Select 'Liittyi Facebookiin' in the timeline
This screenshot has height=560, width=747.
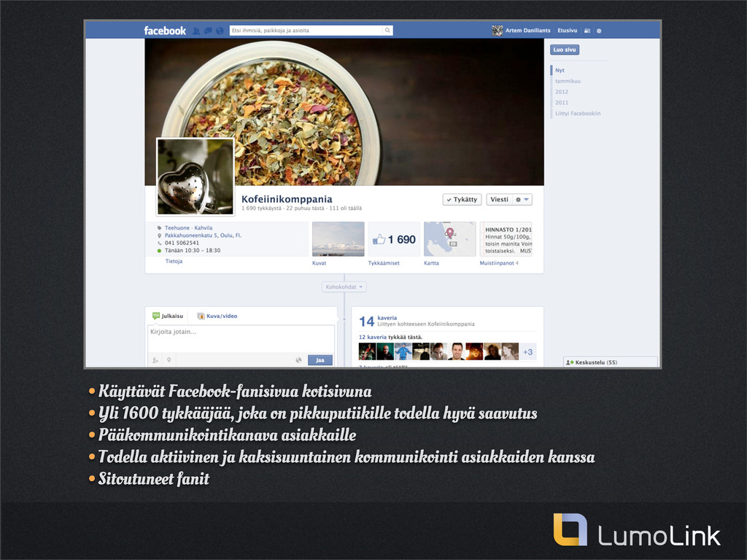pos(578,113)
